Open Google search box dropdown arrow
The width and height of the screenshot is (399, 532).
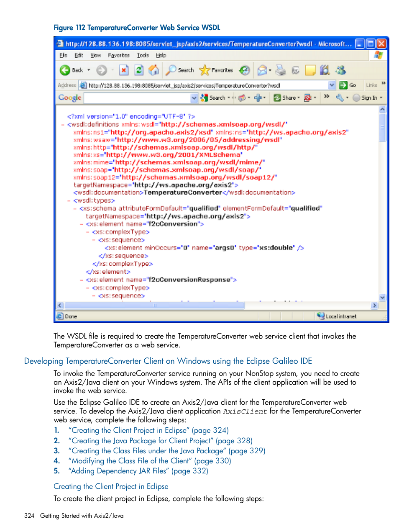pos(194,98)
